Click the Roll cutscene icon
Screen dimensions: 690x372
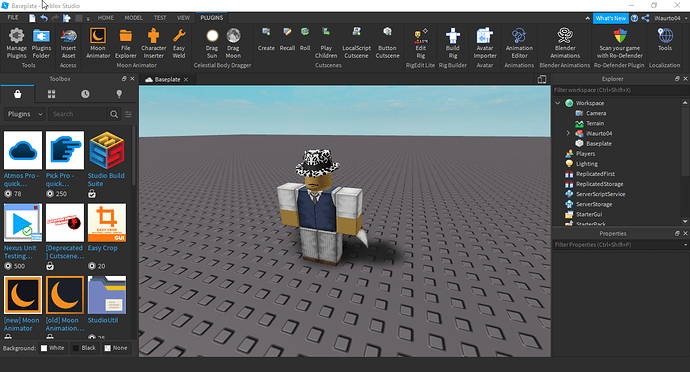point(305,39)
